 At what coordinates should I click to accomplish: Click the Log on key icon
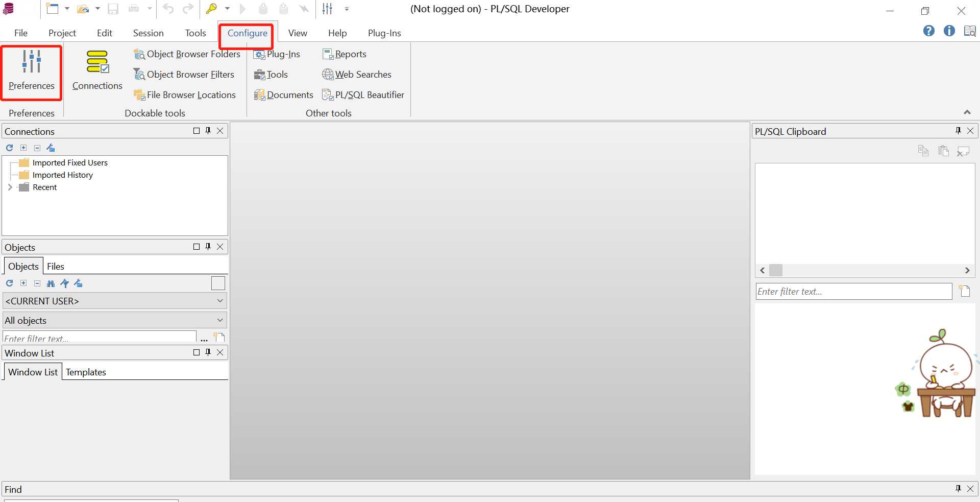(211, 9)
